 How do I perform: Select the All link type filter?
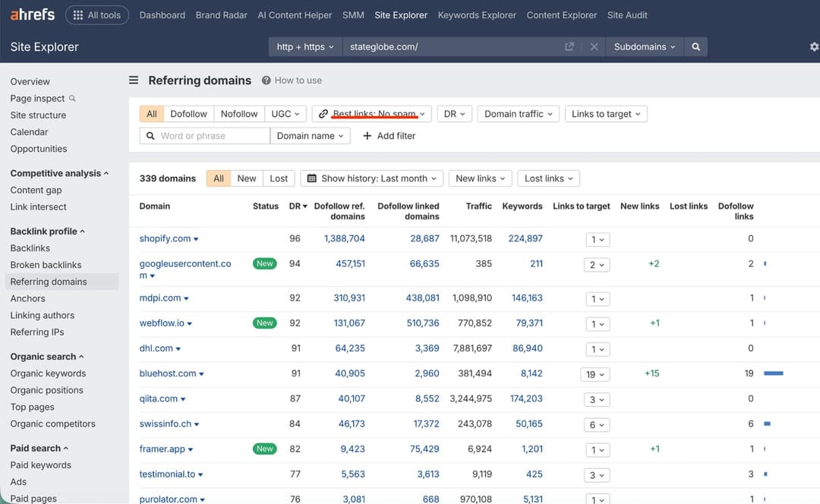coord(152,114)
